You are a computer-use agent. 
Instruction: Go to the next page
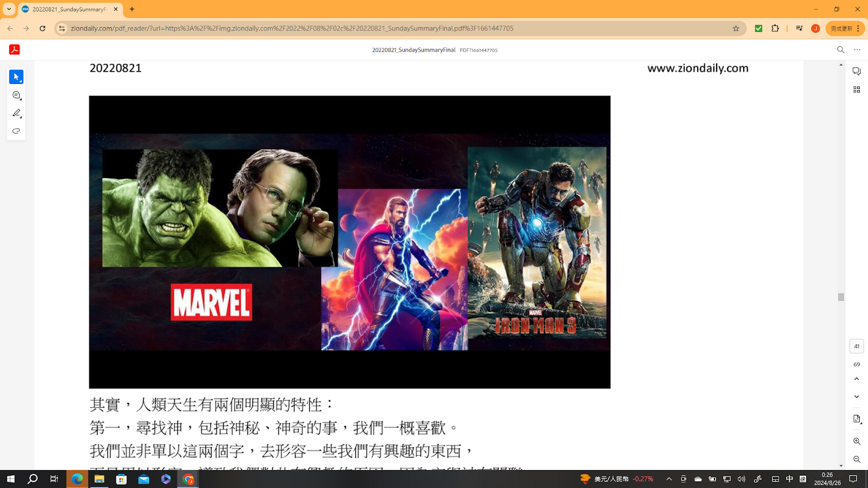(x=857, y=397)
